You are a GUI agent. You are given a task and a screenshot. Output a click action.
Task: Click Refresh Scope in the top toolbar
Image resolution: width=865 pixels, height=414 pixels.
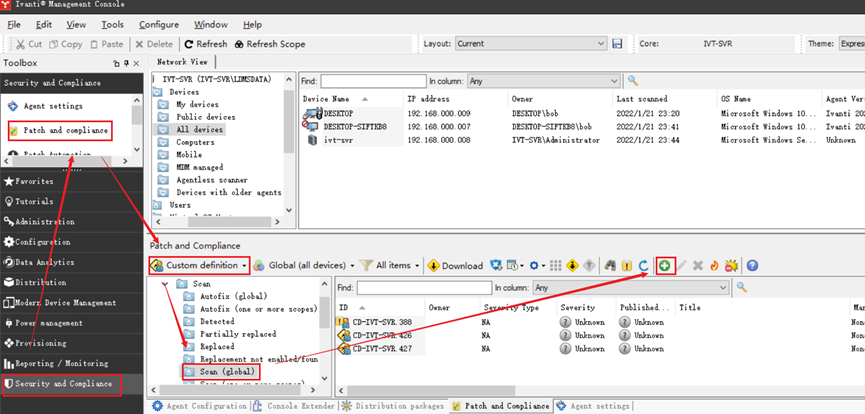[270, 44]
